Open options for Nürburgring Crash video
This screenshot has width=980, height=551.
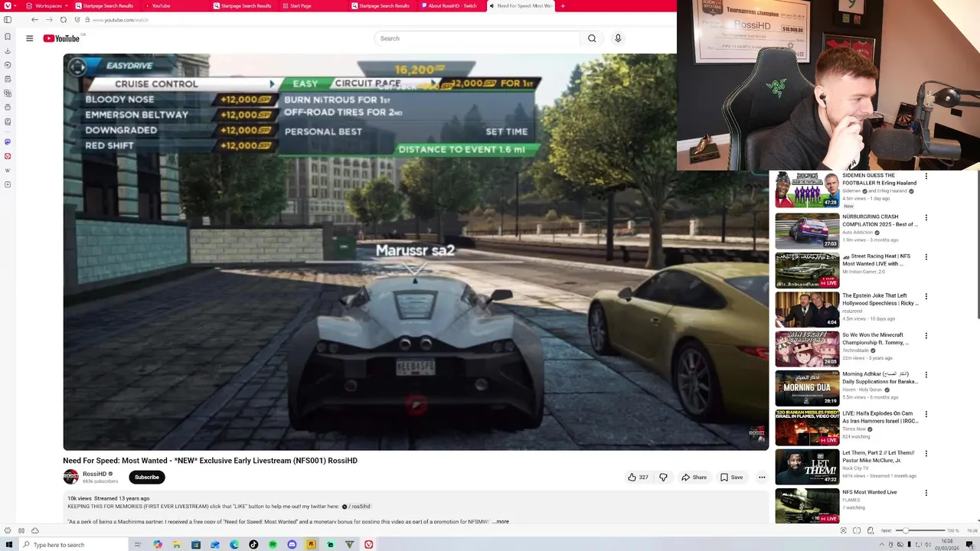[x=926, y=217]
